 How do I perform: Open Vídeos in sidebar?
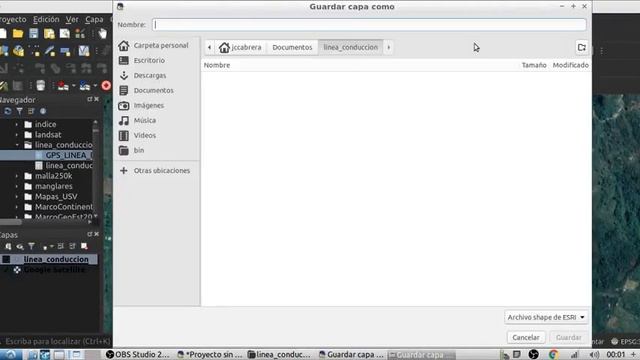157,135
